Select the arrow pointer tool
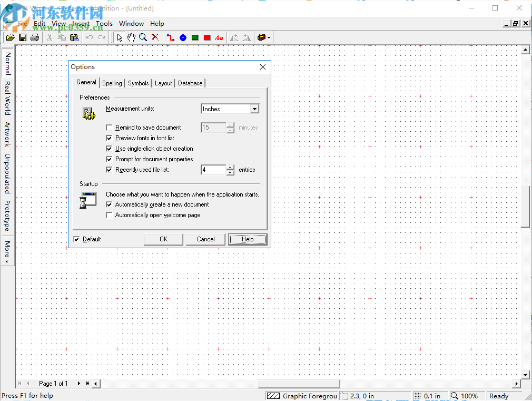This screenshot has width=532, height=401. (119, 37)
